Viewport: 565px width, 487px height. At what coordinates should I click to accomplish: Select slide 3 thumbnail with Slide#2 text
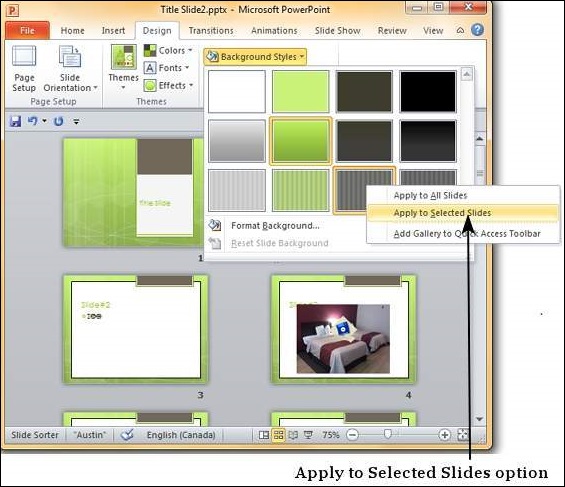click(x=136, y=330)
